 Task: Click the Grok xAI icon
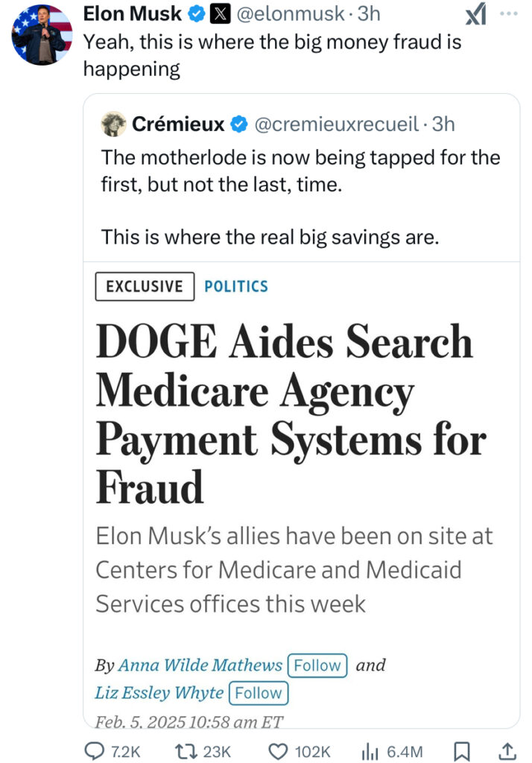point(475,13)
